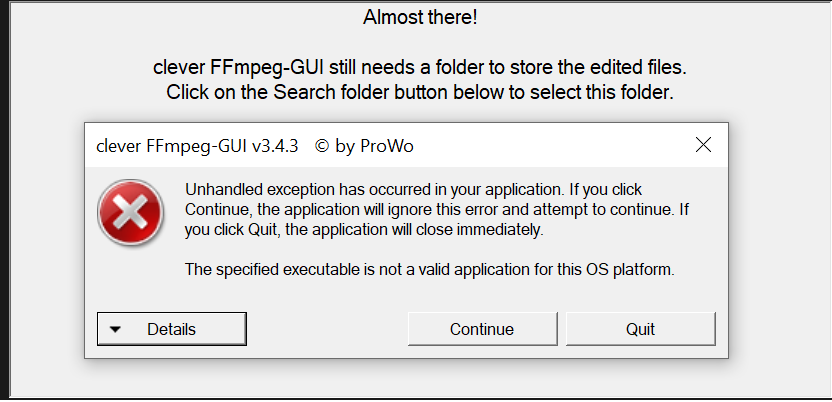Click the black triangle arrow beside Details
This screenshot has height=402, width=832.
pos(115,329)
